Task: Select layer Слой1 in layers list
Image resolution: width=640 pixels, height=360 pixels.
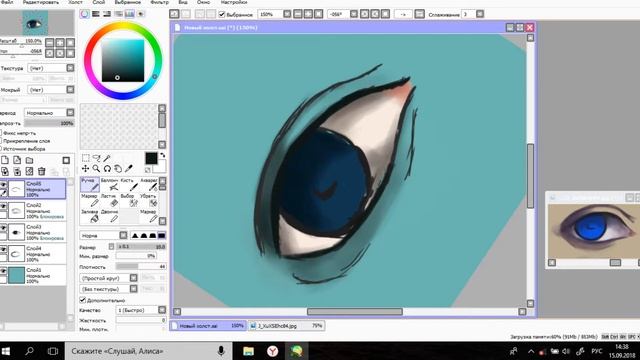Action: (33, 275)
